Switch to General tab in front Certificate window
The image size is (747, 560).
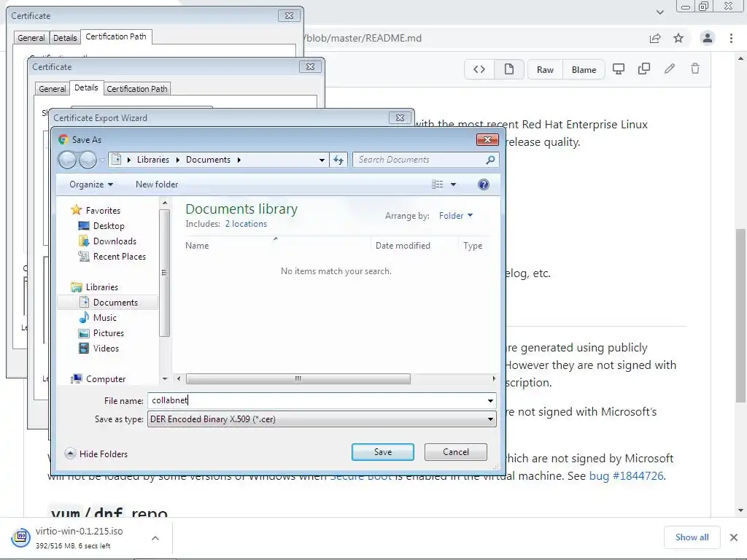coord(53,88)
